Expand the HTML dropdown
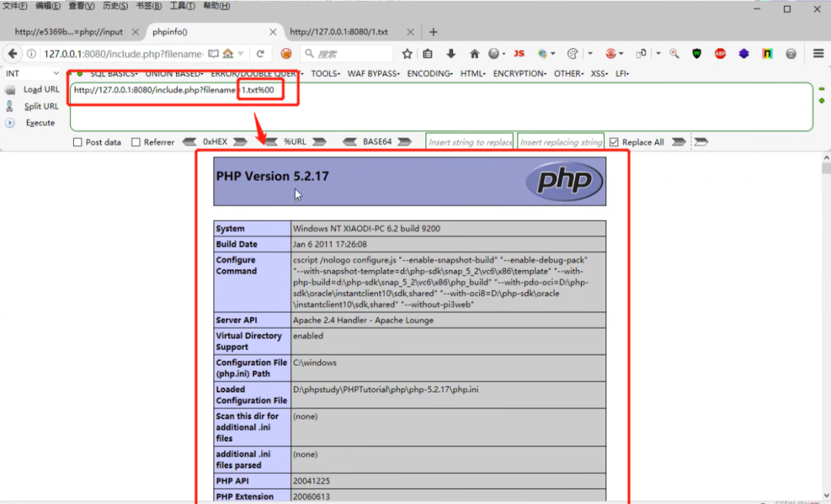Image resolution: width=831 pixels, height=504 pixels. (472, 74)
